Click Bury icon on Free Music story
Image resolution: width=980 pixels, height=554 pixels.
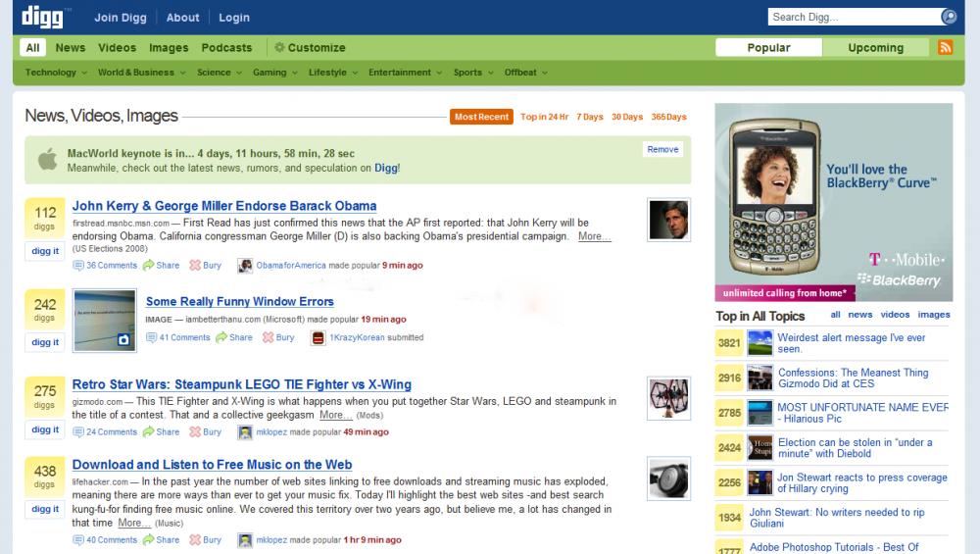pos(195,540)
